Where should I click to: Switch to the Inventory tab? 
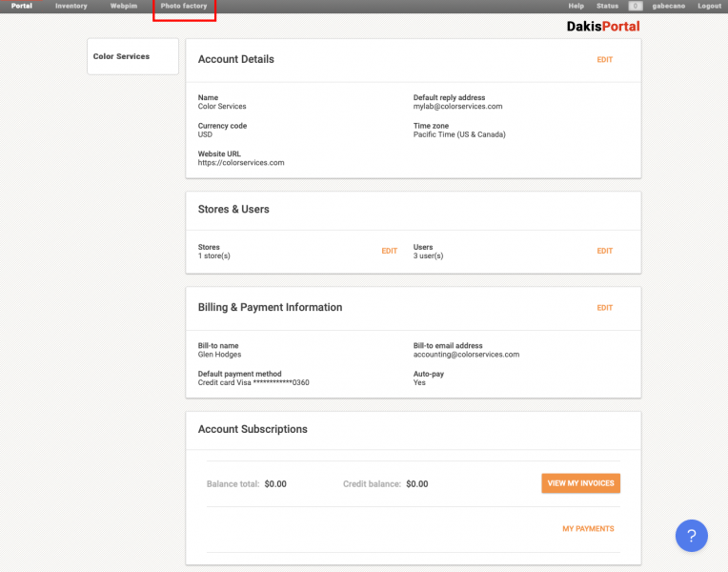coord(71,7)
